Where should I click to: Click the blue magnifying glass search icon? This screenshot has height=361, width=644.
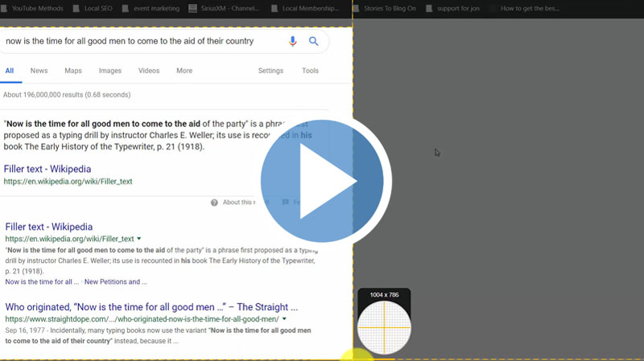pyautogui.click(x=314, y=41)
